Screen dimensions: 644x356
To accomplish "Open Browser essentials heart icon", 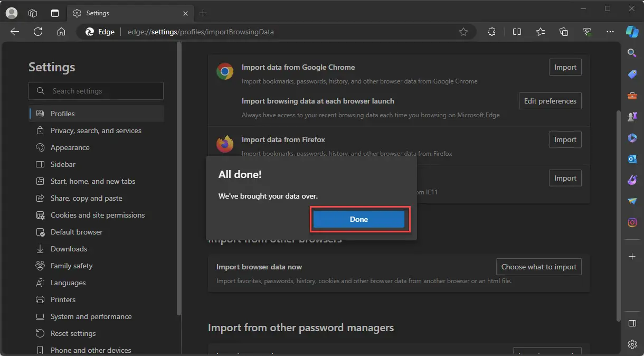I will [x=587, y=32].
